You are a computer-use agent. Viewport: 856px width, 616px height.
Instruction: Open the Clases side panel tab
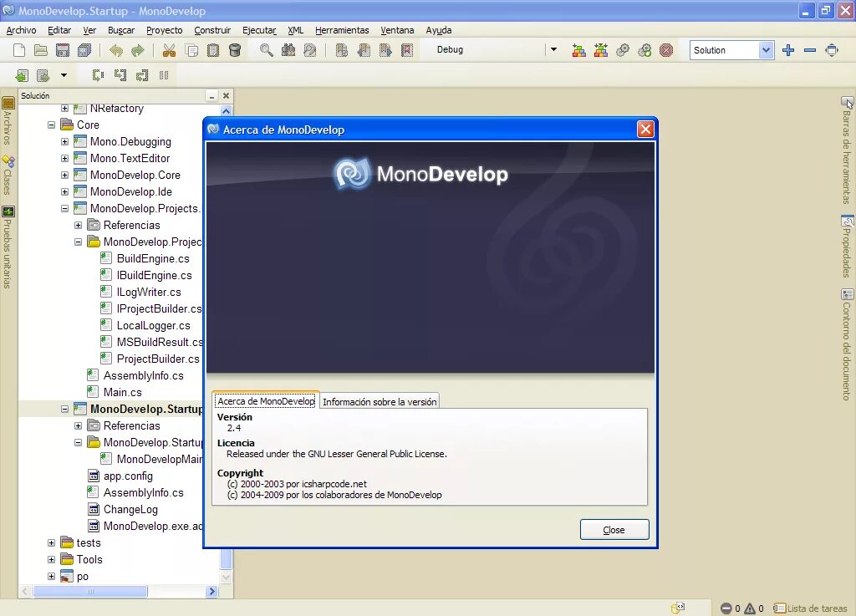pos(8,176)
